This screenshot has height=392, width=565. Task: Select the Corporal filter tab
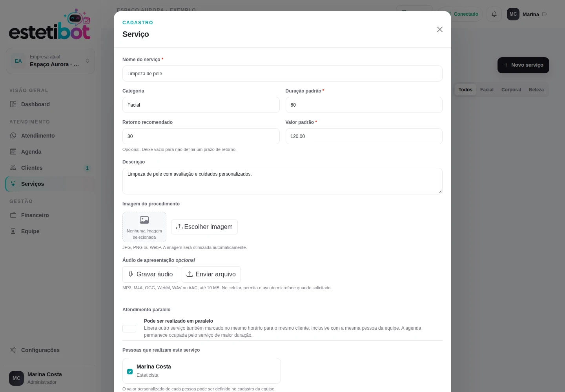[511, 90]
